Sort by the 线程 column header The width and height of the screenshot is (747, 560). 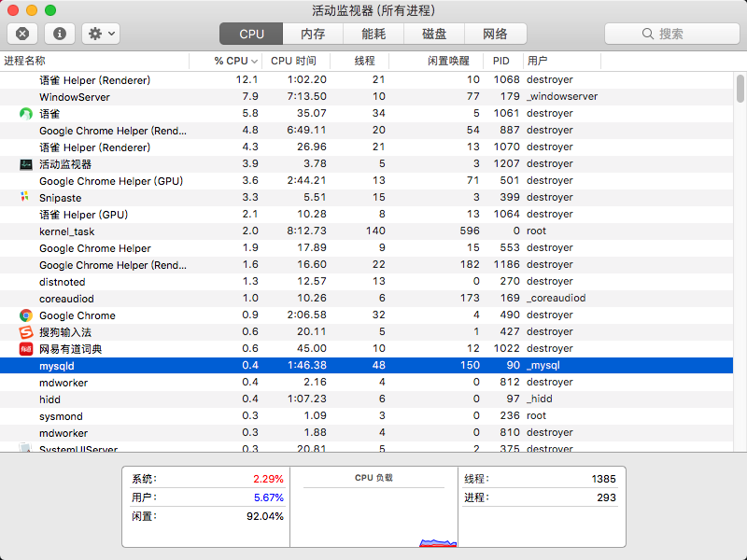coord(359,61)
